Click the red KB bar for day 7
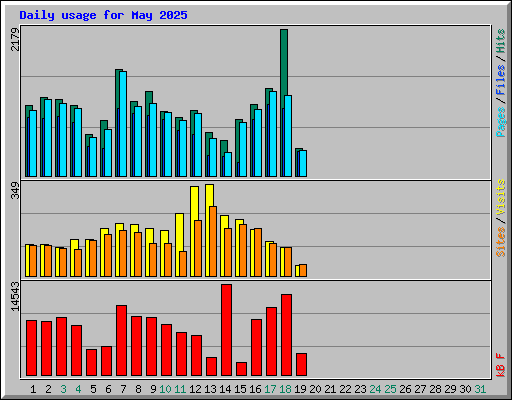 pyautogui.click(x=122, y=341)
